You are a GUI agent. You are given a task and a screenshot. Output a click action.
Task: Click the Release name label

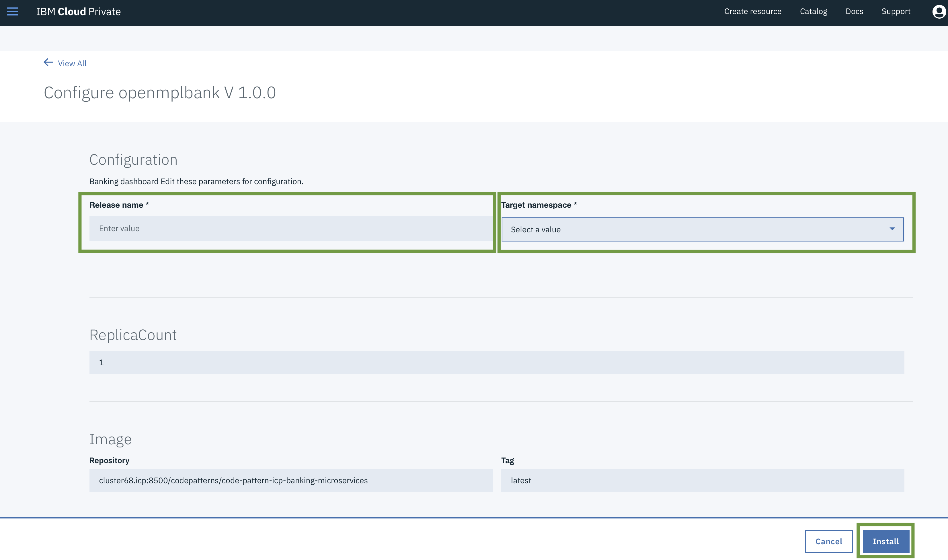pyautogui.click(x=116, y=205)
